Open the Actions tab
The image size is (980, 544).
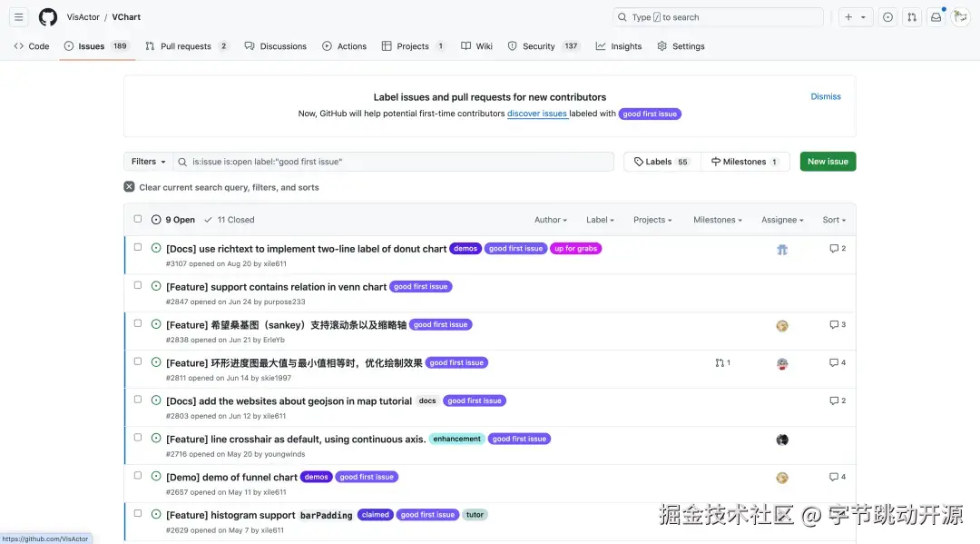click(x=344, y=45)
